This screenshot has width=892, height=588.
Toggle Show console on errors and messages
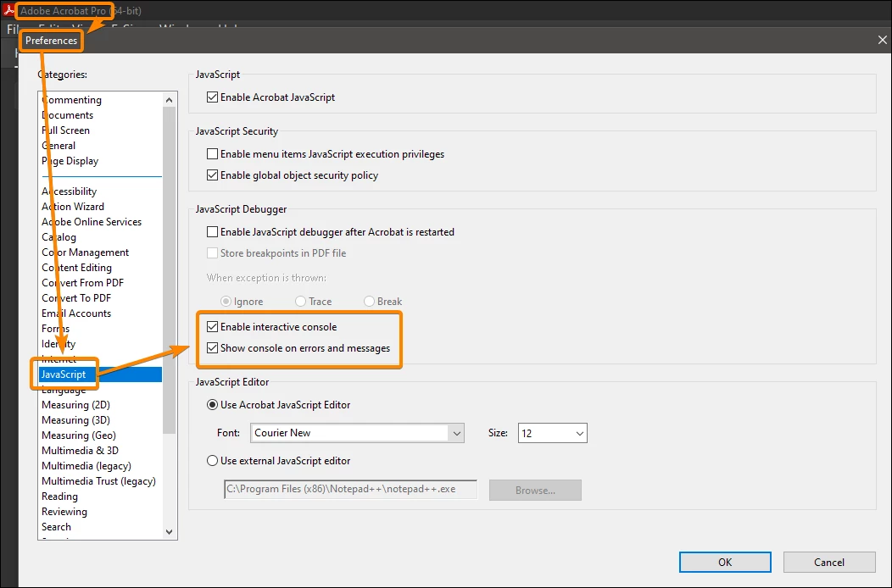(212, 348)
